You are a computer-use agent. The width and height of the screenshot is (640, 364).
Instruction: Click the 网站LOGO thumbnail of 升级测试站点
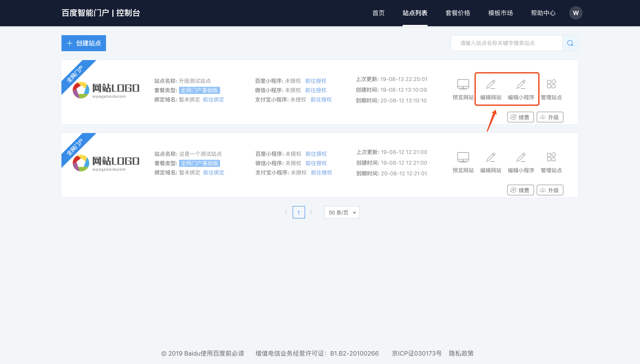pos(106,90)
